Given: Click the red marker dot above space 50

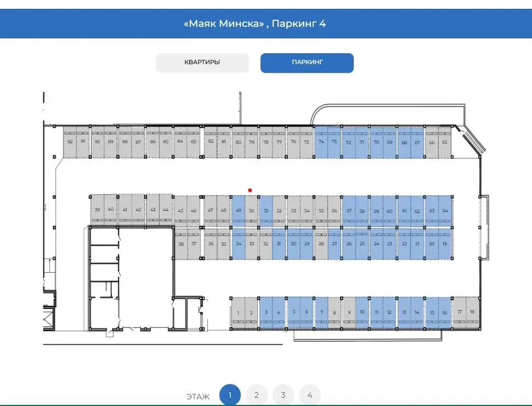Looking at the screenshot, I should tap(250, 190).
